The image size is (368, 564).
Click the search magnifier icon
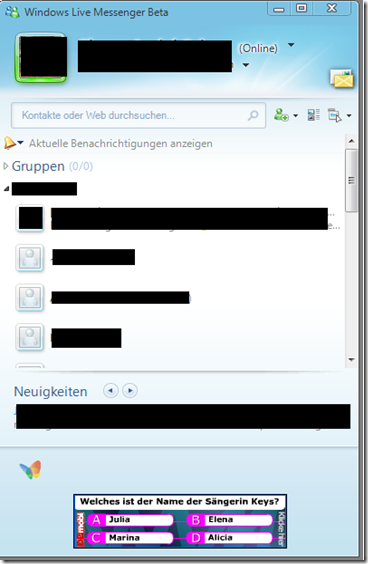tap(253, 115)
